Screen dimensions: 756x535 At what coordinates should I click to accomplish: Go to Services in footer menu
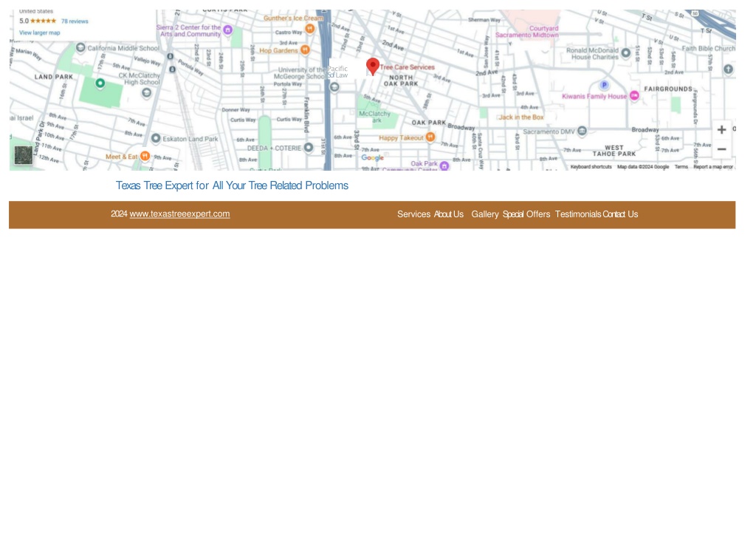(413, 214)
